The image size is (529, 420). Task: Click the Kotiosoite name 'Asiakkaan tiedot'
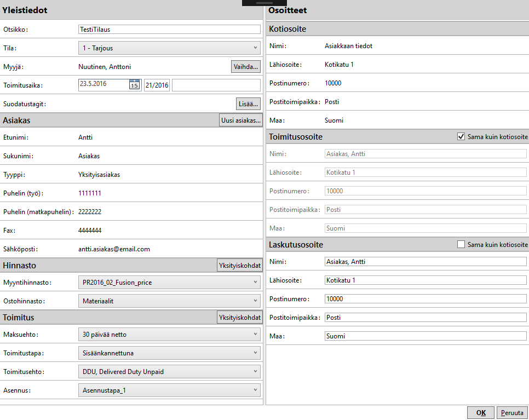[348, 46]
